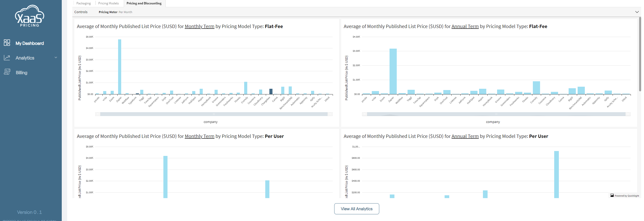Click the $4.00K label on Annual Flat-Fee chart
The width and height of the screenshot is (644, 221).
pyautogui.click(x=356, y=37)
